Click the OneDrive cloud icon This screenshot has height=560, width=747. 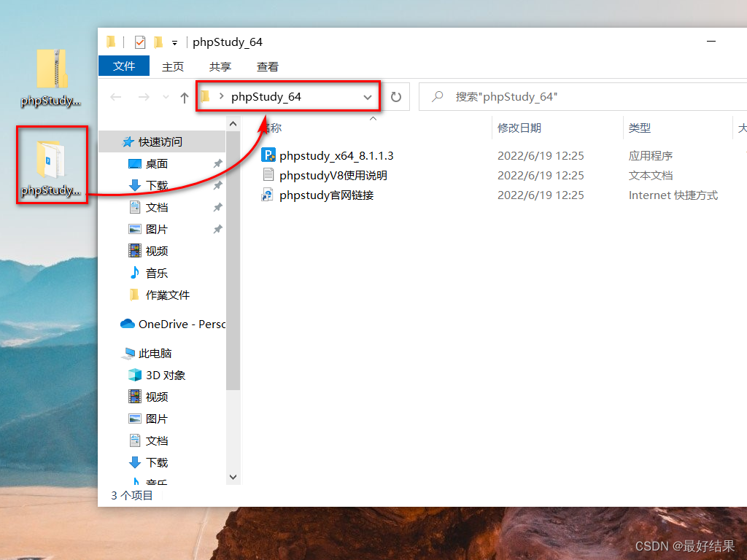(128, 324)
